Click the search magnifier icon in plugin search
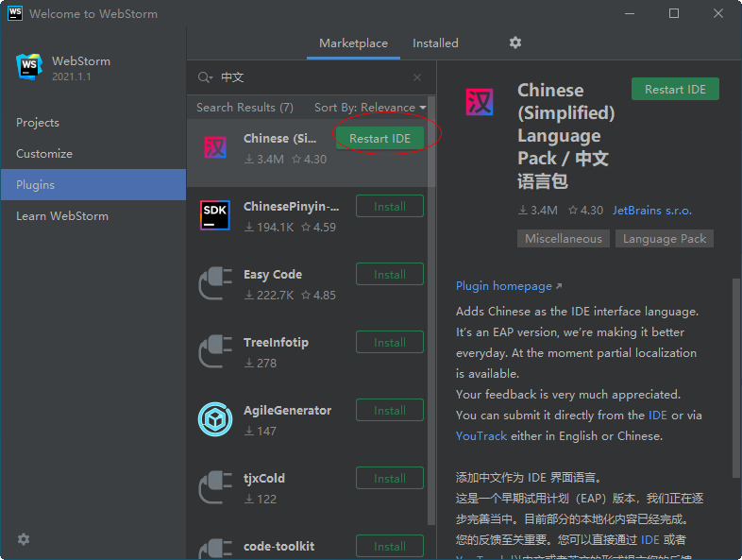Viewport: 742px width, 560px height. [205, 77]
